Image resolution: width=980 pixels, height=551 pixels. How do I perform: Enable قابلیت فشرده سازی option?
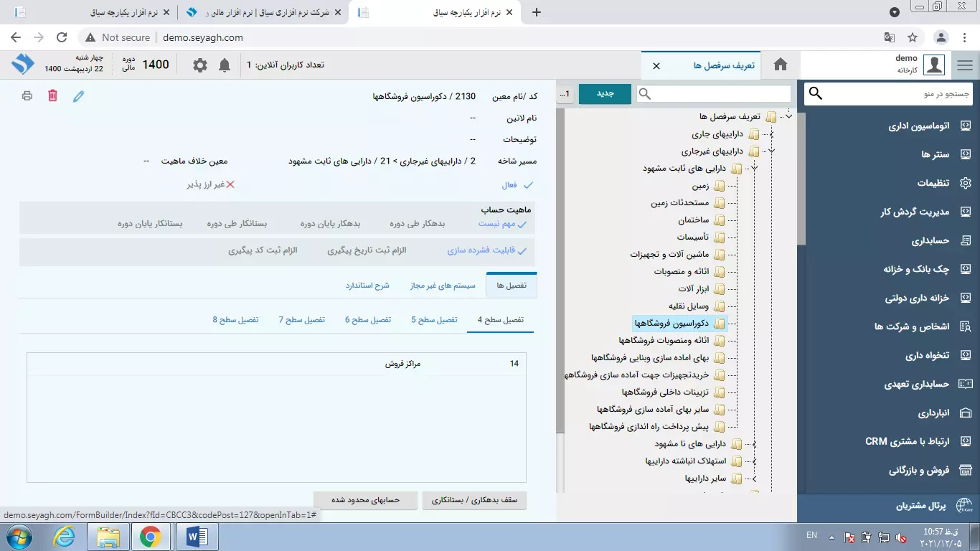(522, 251)
